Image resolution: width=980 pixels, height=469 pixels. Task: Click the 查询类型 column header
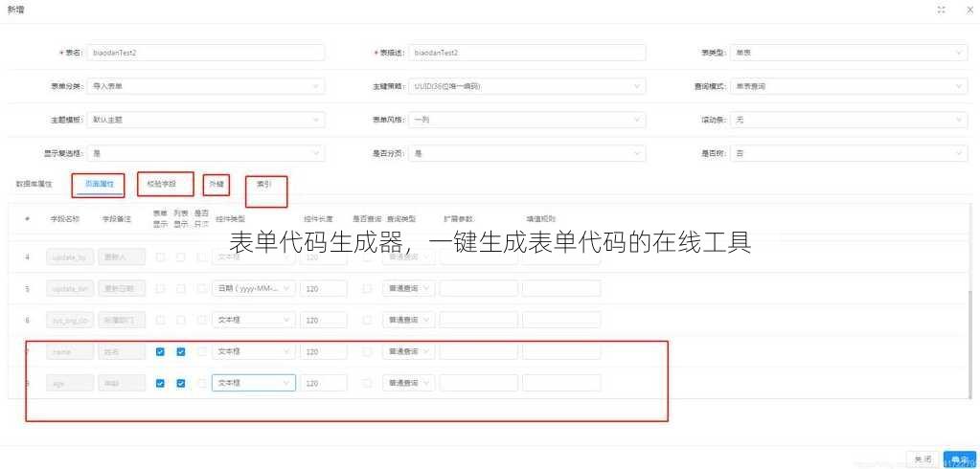tap(401, 219)
